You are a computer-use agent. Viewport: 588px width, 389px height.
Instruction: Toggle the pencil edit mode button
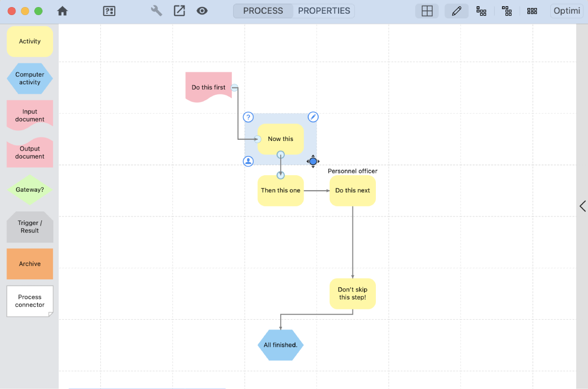[x=456, y=11]
